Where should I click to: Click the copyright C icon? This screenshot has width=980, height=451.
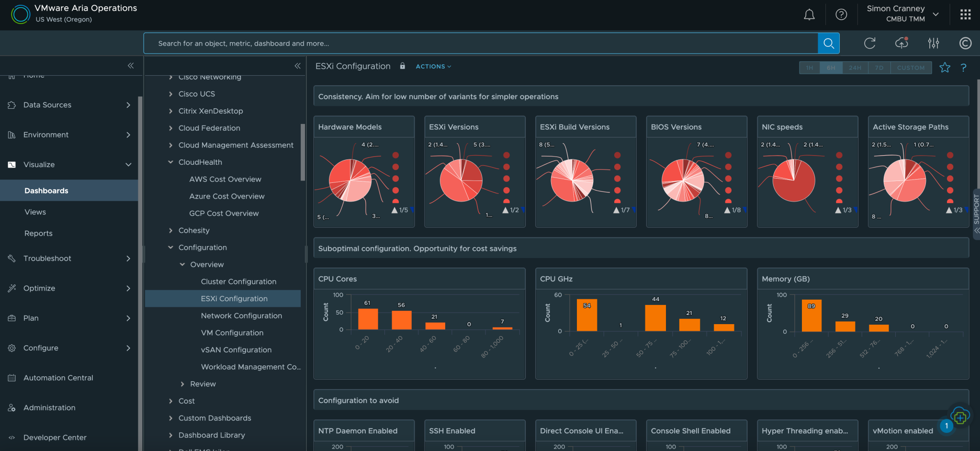pyautogui.click(x=965, y=44)
